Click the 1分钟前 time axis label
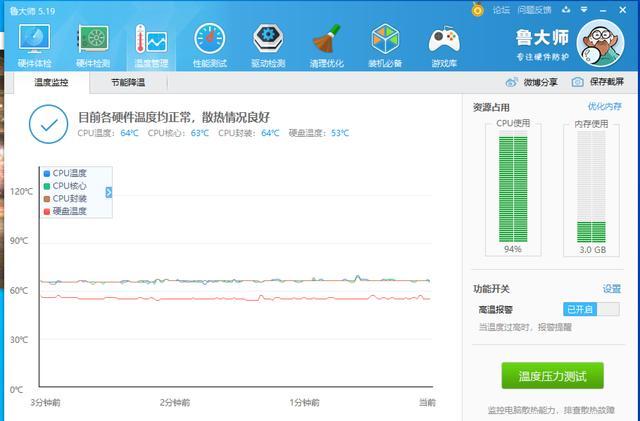 coord(304,403)
